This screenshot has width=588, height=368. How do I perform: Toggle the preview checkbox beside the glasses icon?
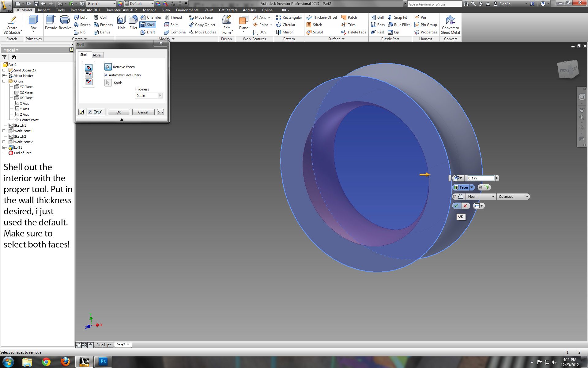click(x=90, y=112)
